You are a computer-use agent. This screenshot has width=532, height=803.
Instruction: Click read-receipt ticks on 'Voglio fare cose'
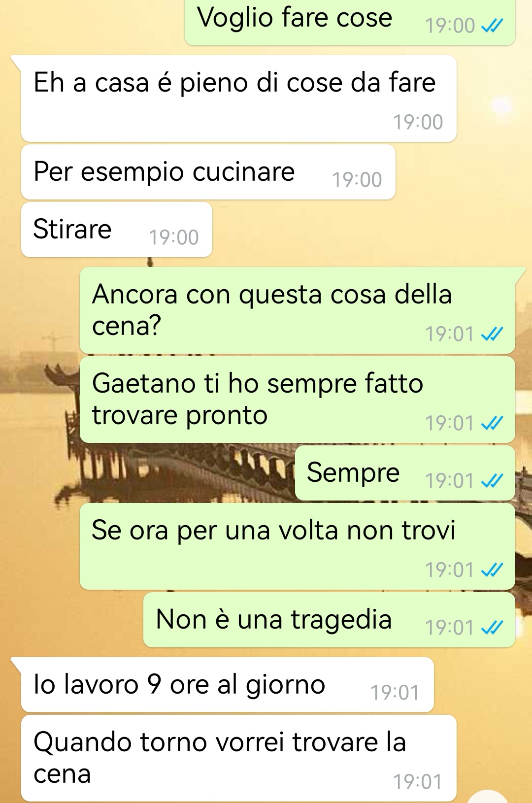click(492, 26)
